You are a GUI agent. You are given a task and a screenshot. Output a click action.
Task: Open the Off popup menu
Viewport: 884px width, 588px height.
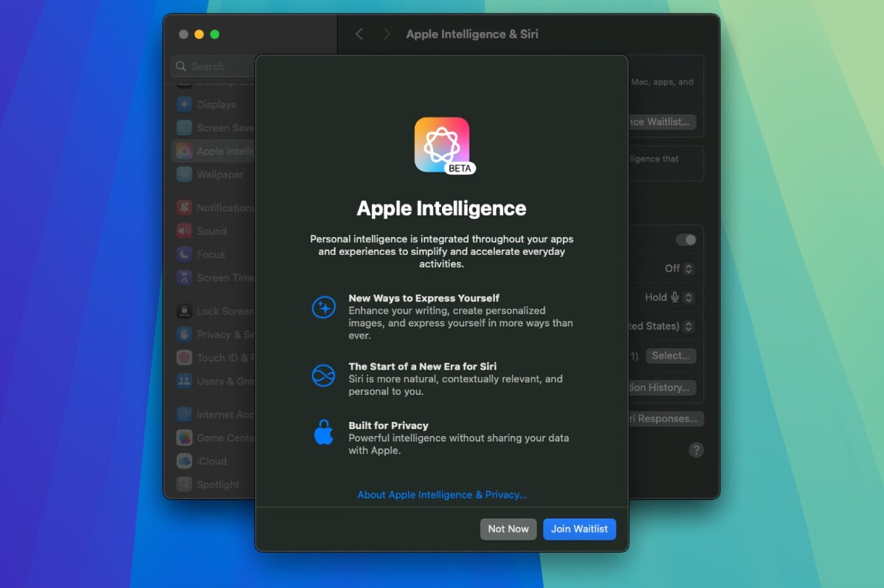[x=679, y=269]
